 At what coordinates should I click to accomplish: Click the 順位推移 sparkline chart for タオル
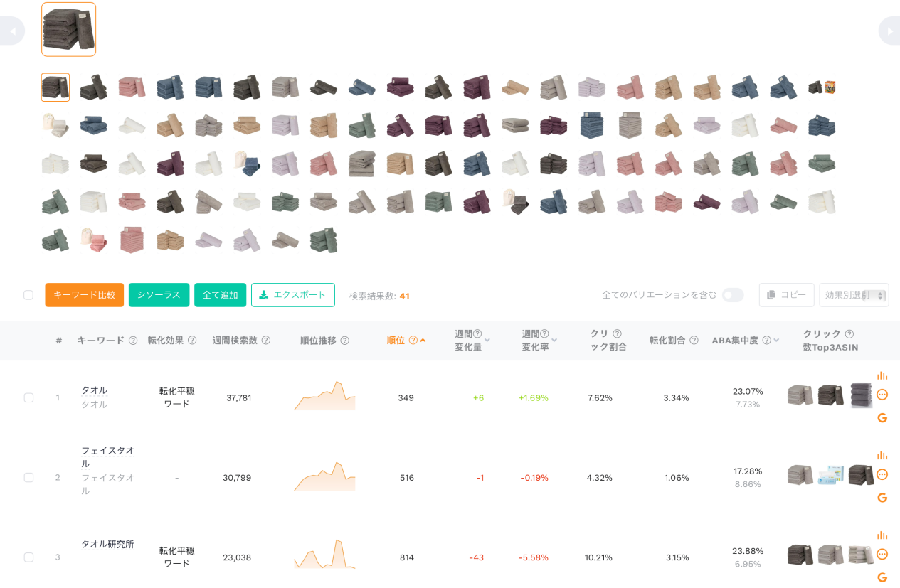324,397
